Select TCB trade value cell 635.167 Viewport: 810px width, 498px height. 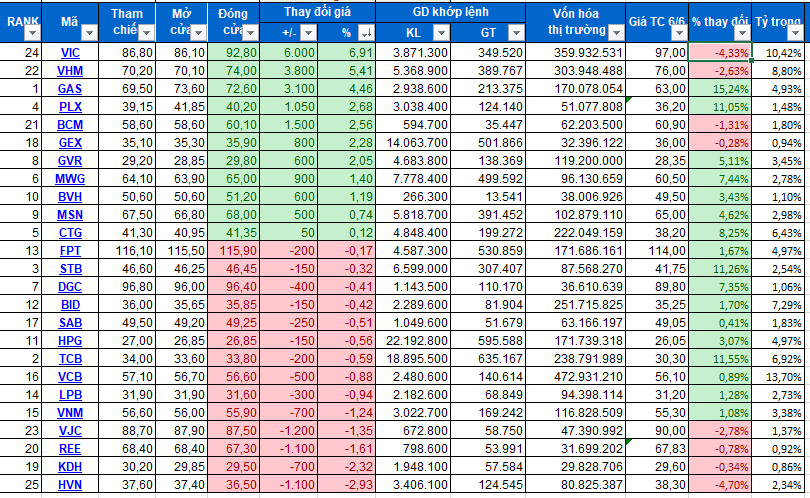pos(488,359)
